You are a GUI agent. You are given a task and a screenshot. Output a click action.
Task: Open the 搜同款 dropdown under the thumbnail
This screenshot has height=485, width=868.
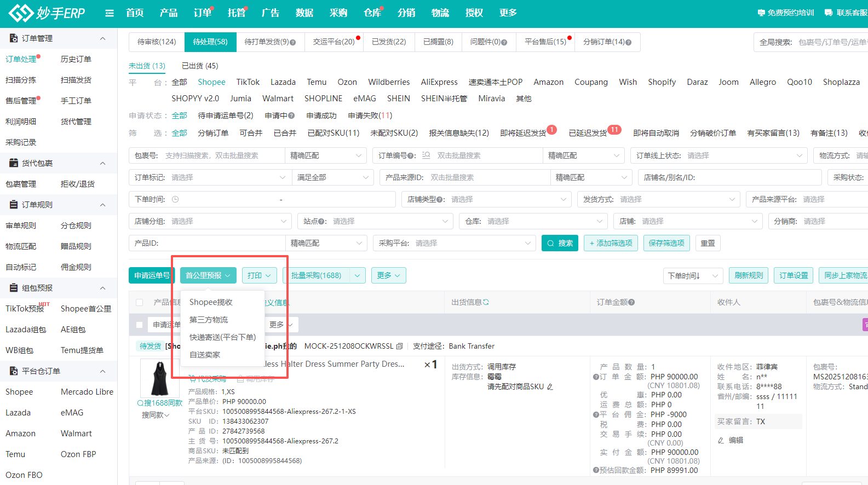tap(156, 415)
